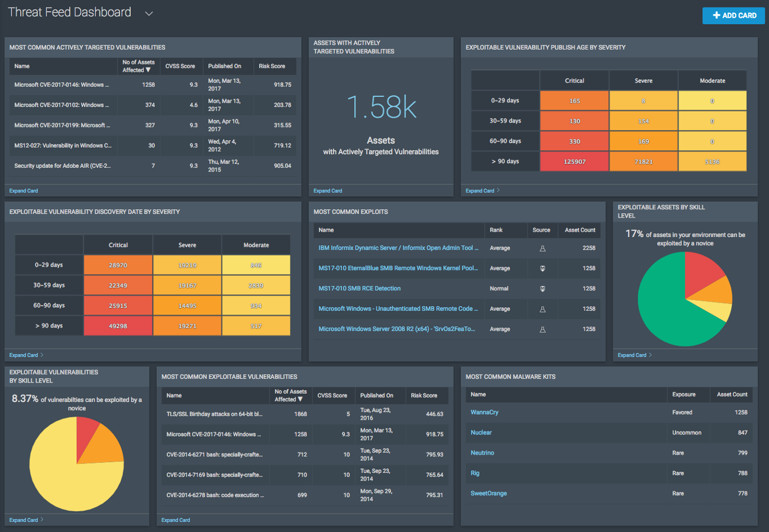This screenshot has width=769, height=532.
Task: Click the 1.58k assets count value
Action: click(x=381, y=108)
